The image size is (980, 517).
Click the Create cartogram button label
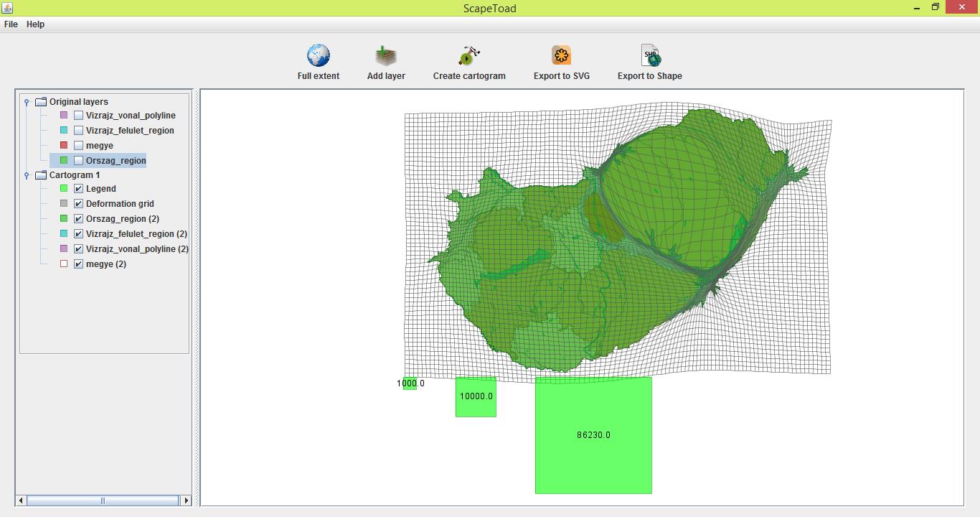[469, 76]
